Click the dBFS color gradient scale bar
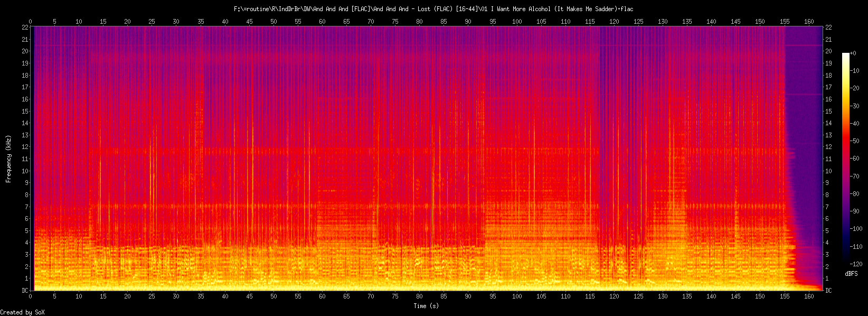 [x=846, y=159]
